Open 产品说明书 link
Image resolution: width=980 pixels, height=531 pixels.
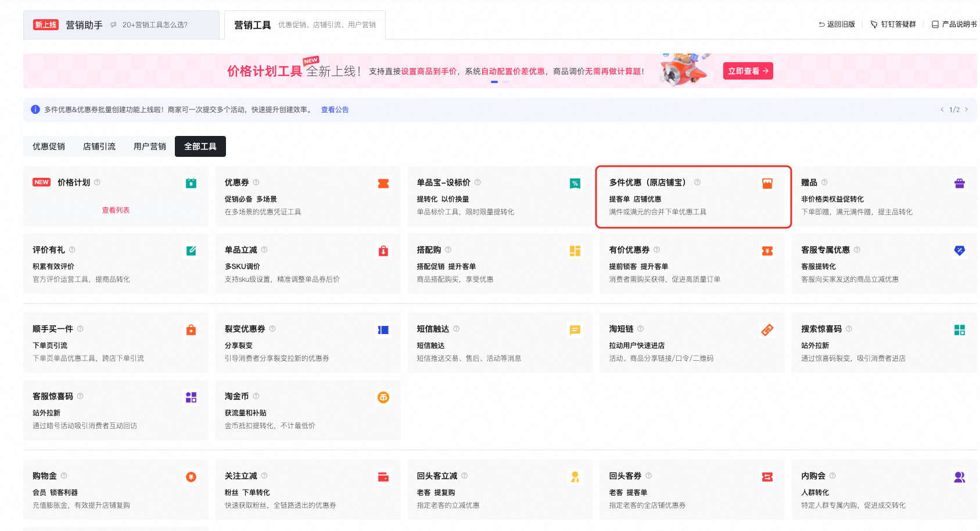click(954, 24)
